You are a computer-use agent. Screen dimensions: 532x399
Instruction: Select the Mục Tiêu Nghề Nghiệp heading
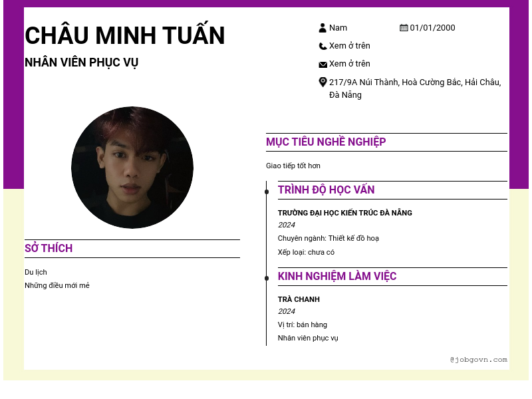tap(326, 142)
